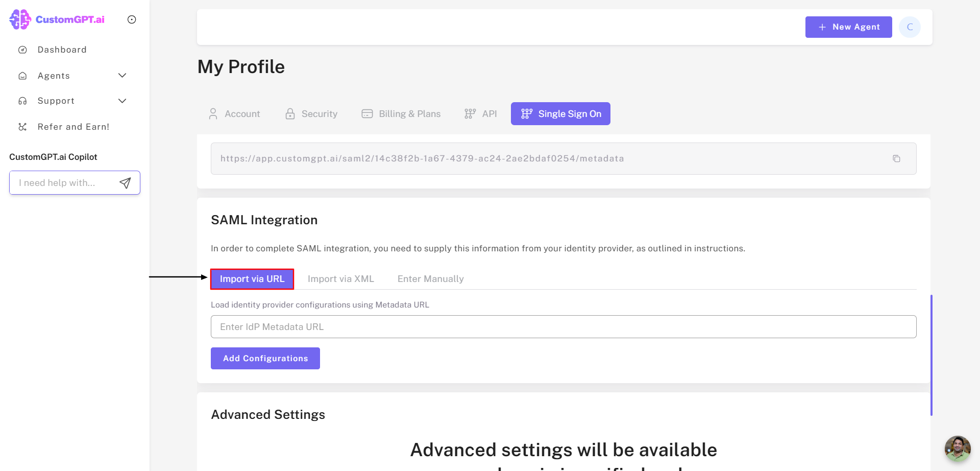Click the Advanced Settings heading
980x471 pixels.
[x=268, y=414]
